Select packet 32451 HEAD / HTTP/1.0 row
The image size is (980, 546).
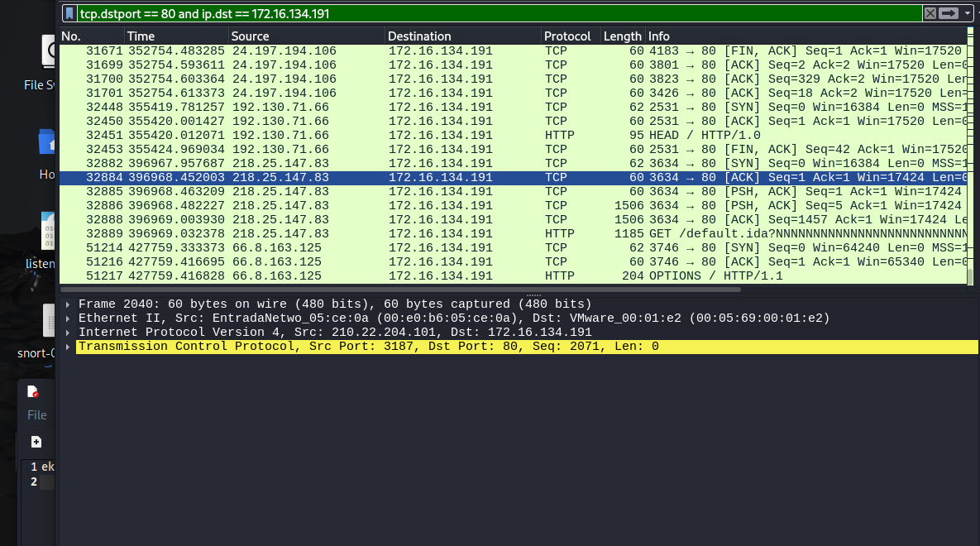coord(513,135)
